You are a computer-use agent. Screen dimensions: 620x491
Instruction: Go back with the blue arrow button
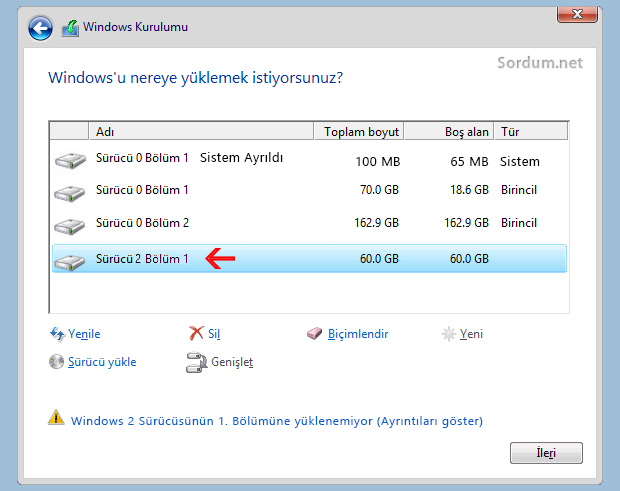coord(40,28)
